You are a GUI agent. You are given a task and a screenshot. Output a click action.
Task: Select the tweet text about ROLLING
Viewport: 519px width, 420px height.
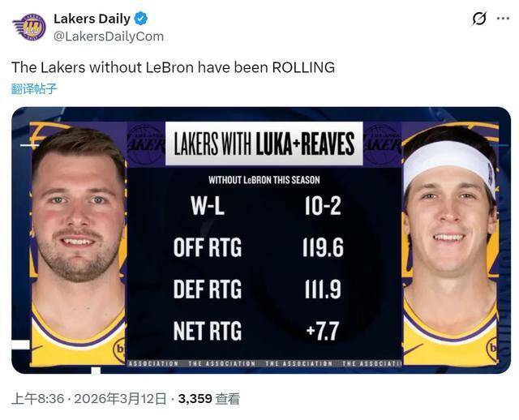173,67
